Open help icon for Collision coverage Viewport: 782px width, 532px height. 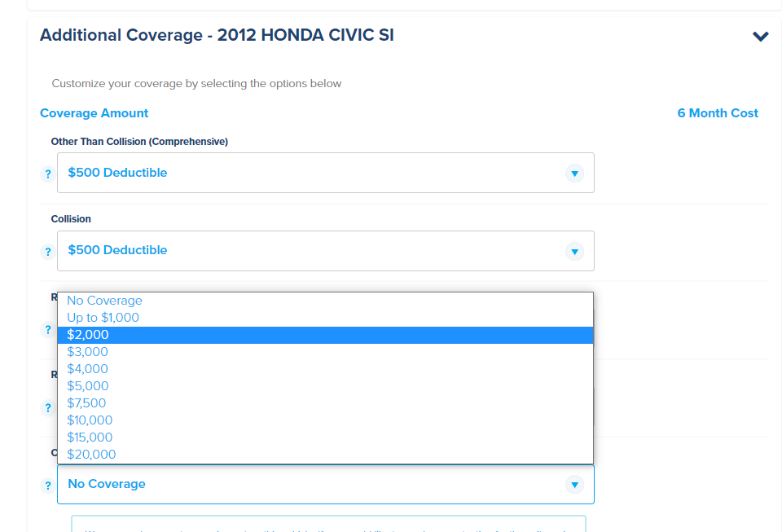pyautogui.click(x=48, y=252)
